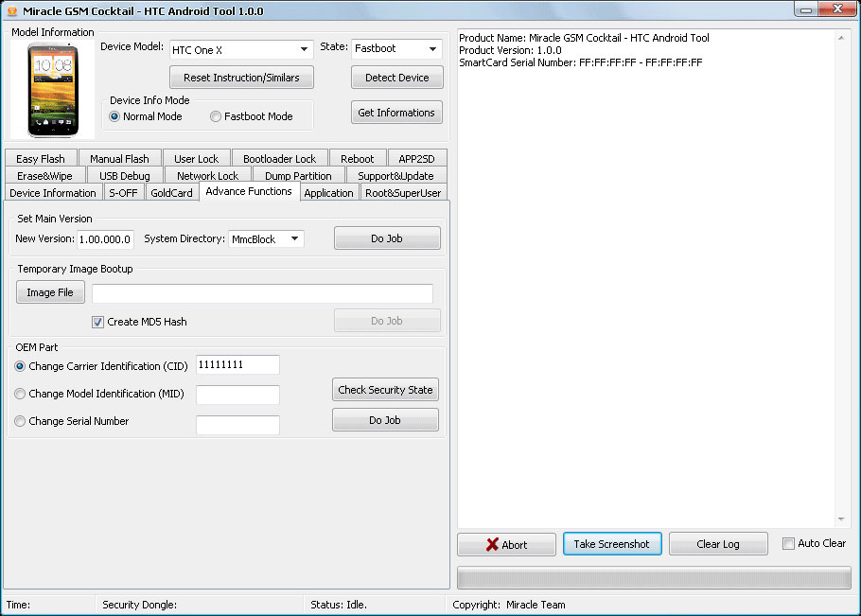Click the Get Informations button

(396, 113)
